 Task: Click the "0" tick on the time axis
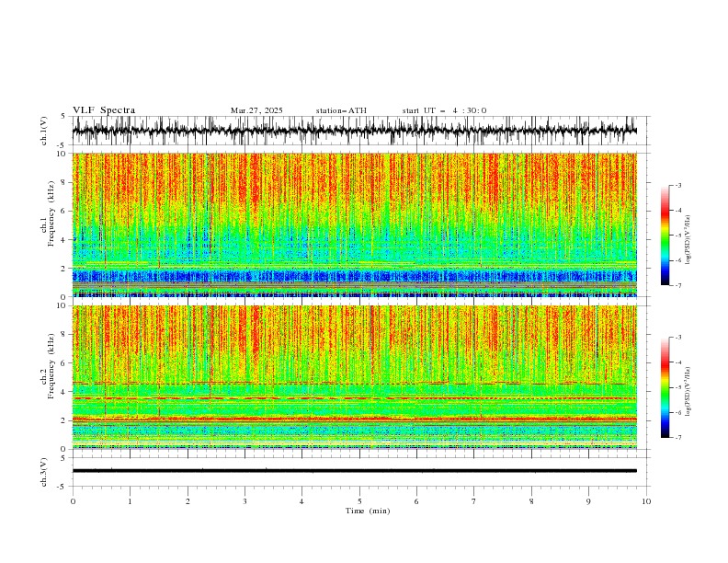[73, 501]
